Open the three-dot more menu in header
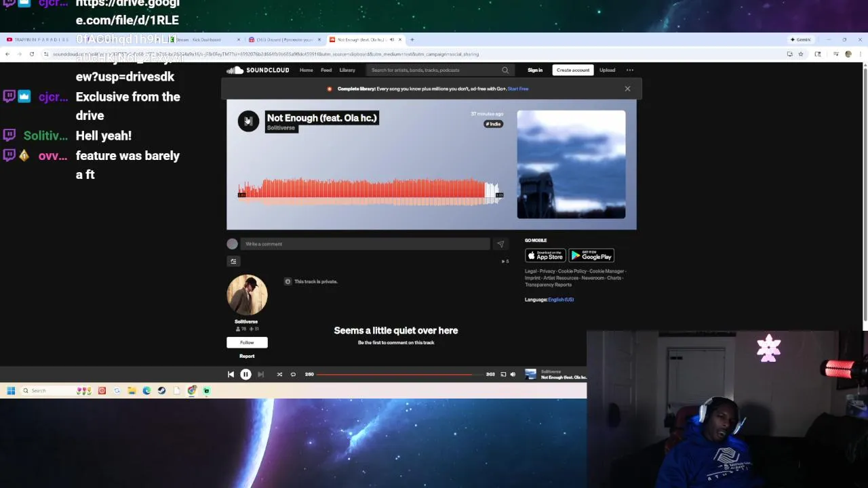The width and height of the screenshot is (868, 488). point(630,70)
